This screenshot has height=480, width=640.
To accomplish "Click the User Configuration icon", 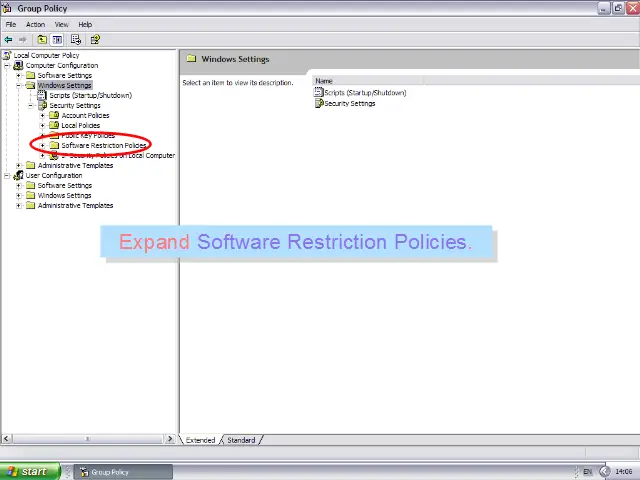I will 18,176.
